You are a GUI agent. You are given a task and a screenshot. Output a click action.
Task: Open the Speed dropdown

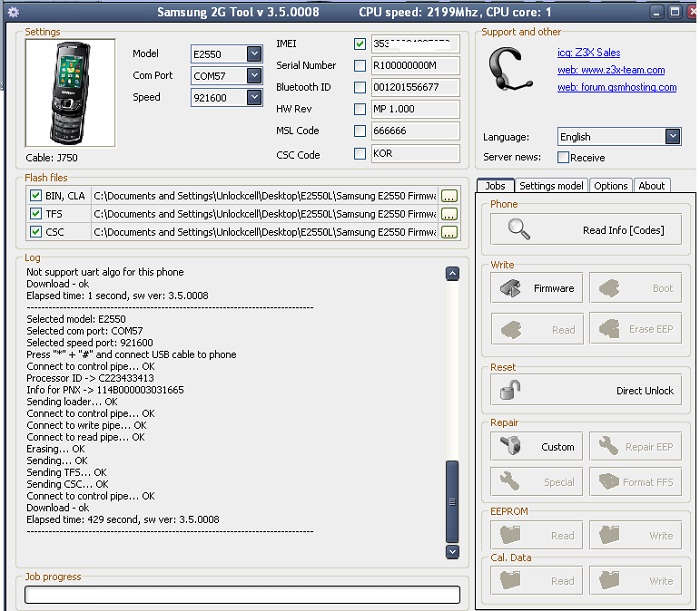(254, 97)
